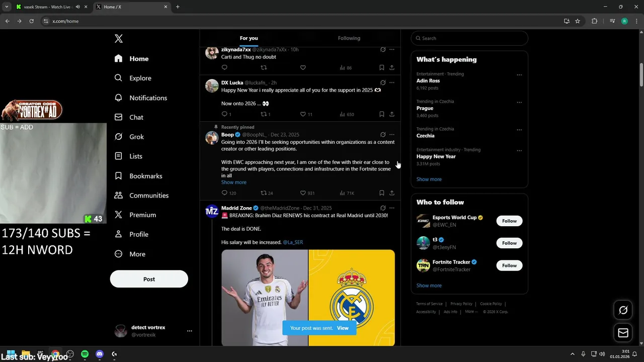This screenshot has width=644, height=362.
Task: Open more options on Madrid Zone post
Action: coord(392,208)
